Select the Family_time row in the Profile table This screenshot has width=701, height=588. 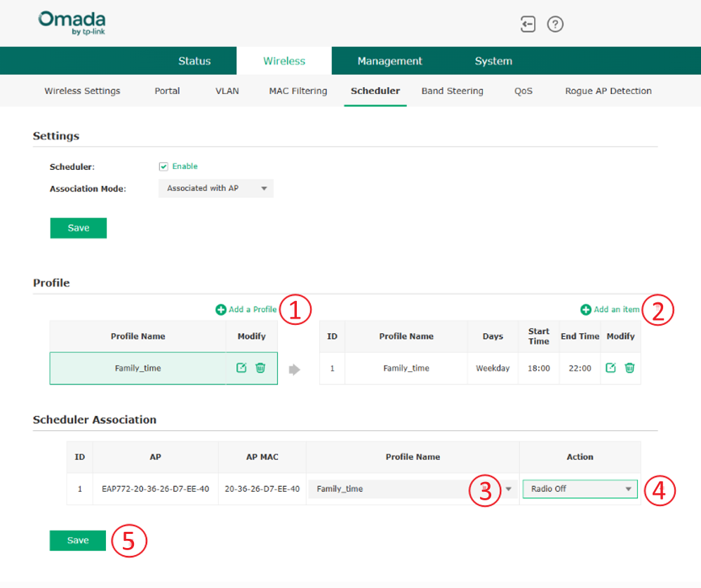[x=138, y=368]
